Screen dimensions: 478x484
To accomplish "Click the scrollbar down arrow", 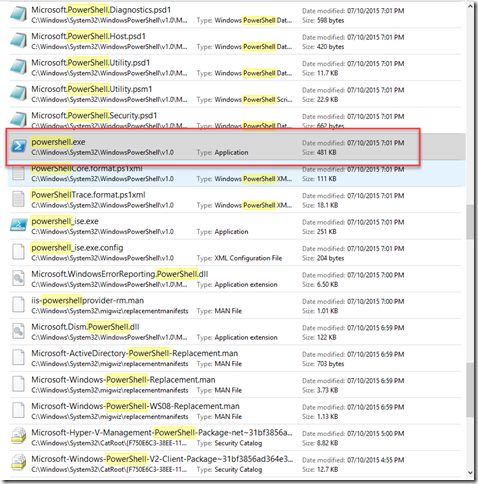I will pyautogui.click(x=470, y=473).
